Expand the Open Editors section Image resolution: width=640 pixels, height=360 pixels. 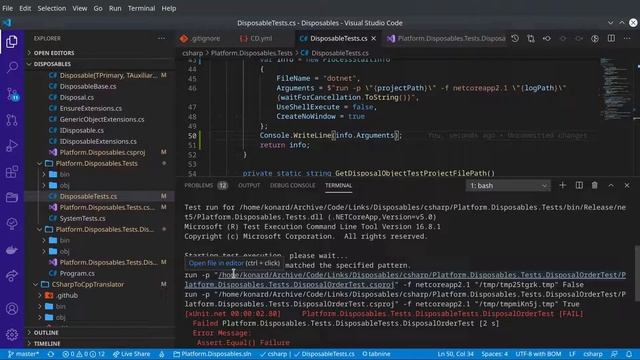point(54,53)
